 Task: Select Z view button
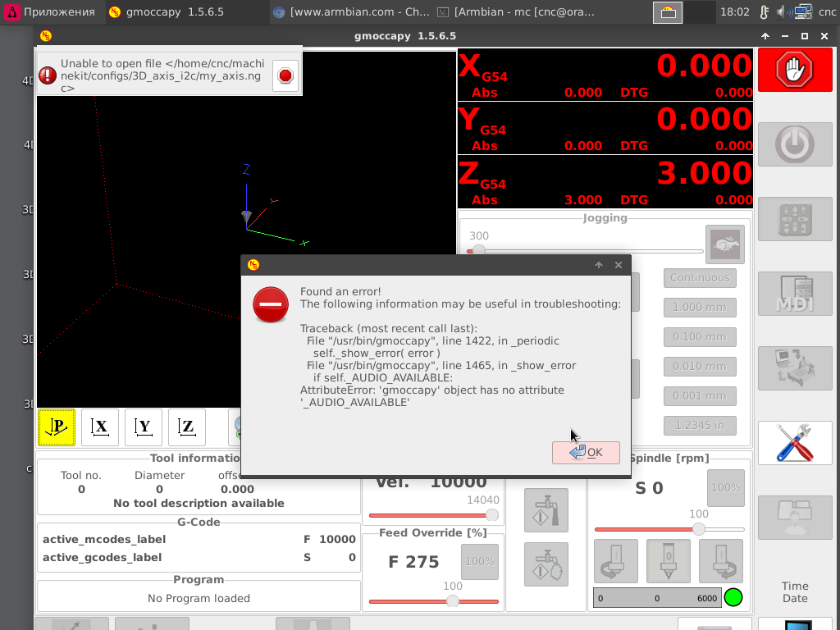(187, 427)
